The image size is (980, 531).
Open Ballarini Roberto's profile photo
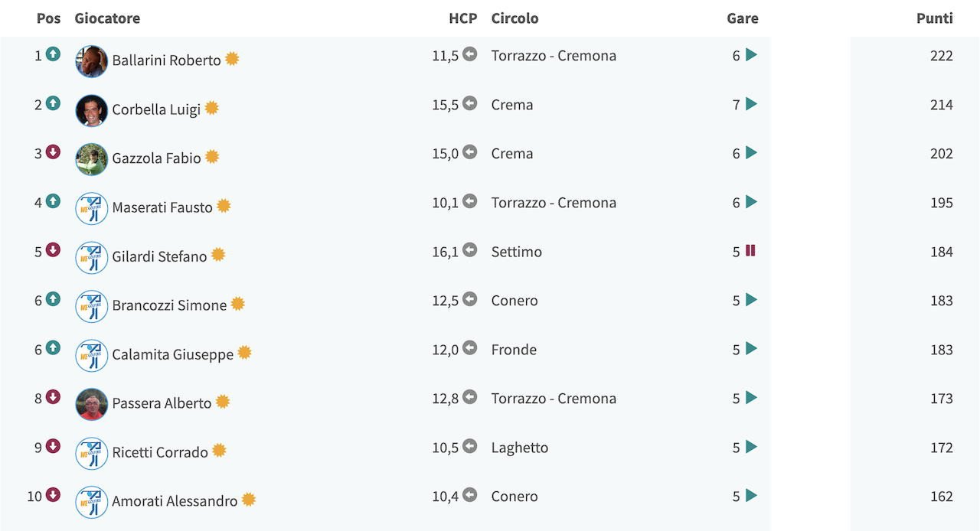coord(92,61)
